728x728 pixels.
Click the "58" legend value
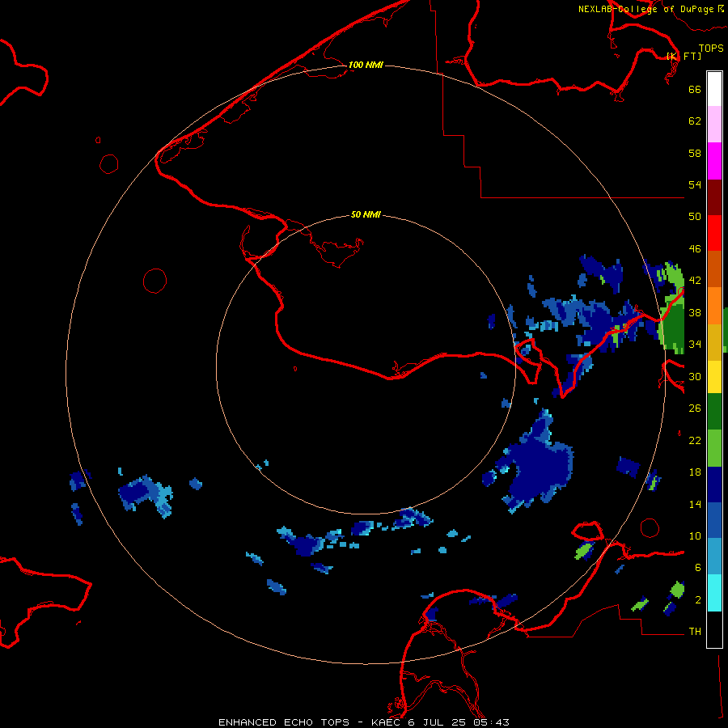click(695, 153)
